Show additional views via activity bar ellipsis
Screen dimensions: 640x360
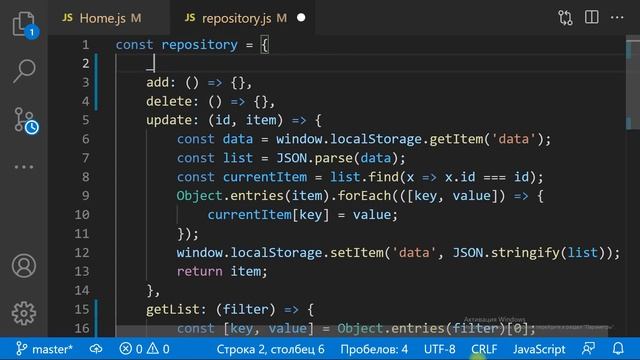[x=24, y=167]
